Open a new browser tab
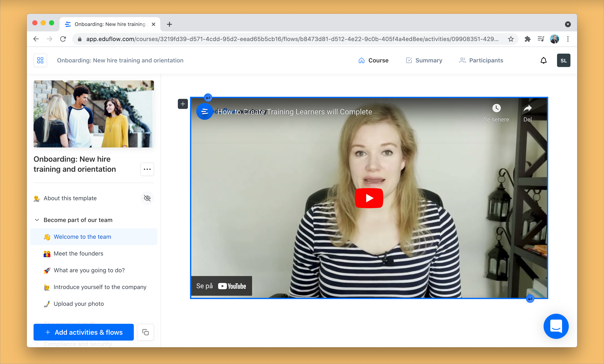The image size is (604, 364). click(169, 24)
